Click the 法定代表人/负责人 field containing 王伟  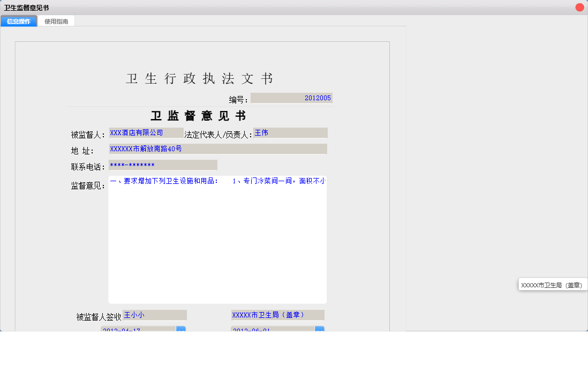click(x=290, y=133)
